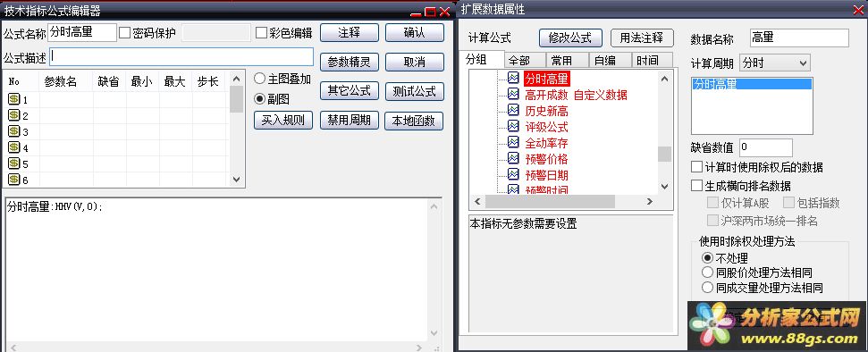The width and height of the screenshot is (868, 352).
Task: Click the parameter row 4 icon
Action: 13,147
